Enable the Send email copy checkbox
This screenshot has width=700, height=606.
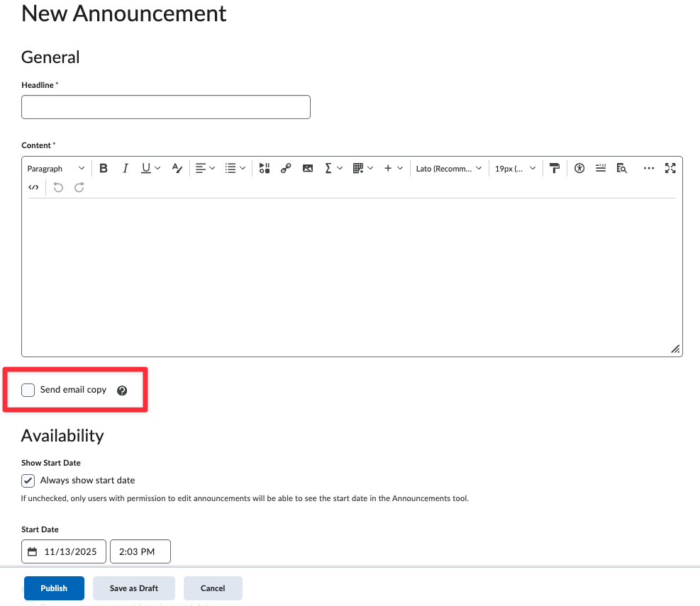[28, 390]
